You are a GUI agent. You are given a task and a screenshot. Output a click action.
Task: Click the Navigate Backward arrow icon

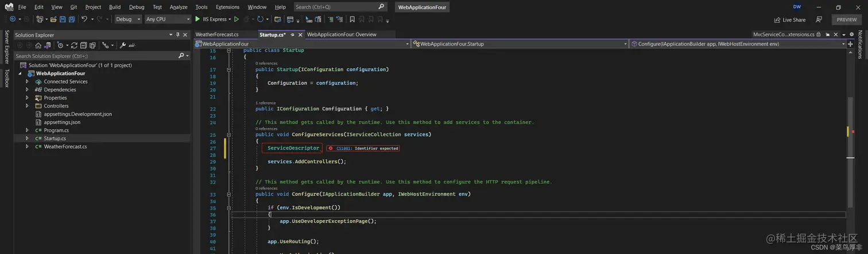tap(13, 19)
